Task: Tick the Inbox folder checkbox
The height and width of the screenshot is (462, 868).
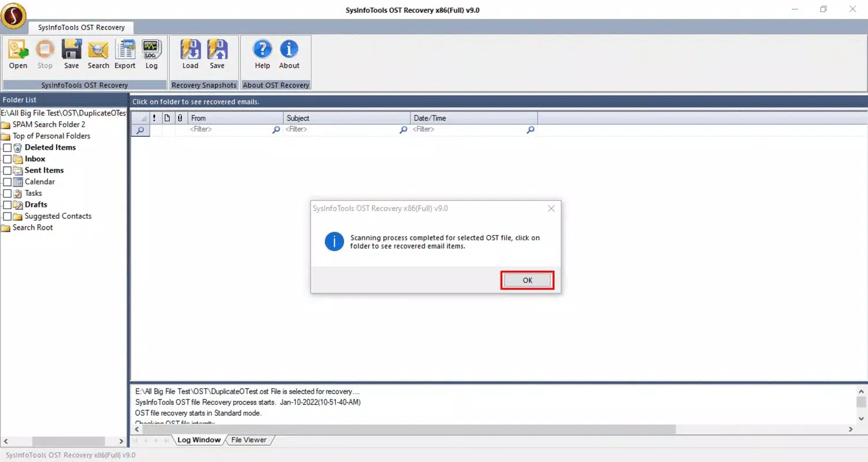Action: (8, 159)
